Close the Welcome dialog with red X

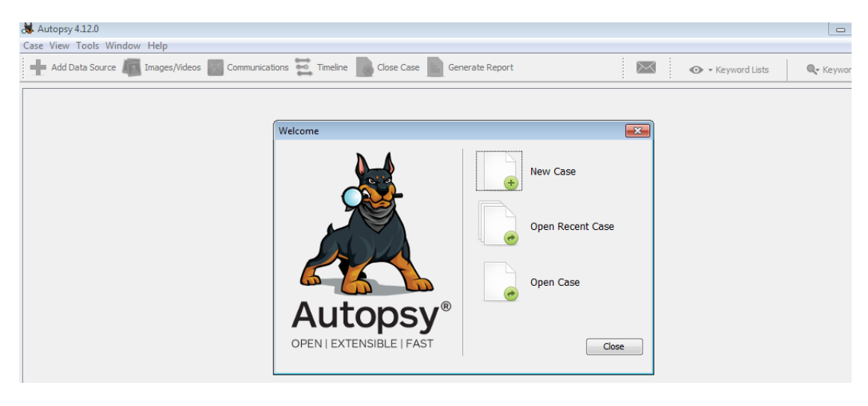point(637,131)
